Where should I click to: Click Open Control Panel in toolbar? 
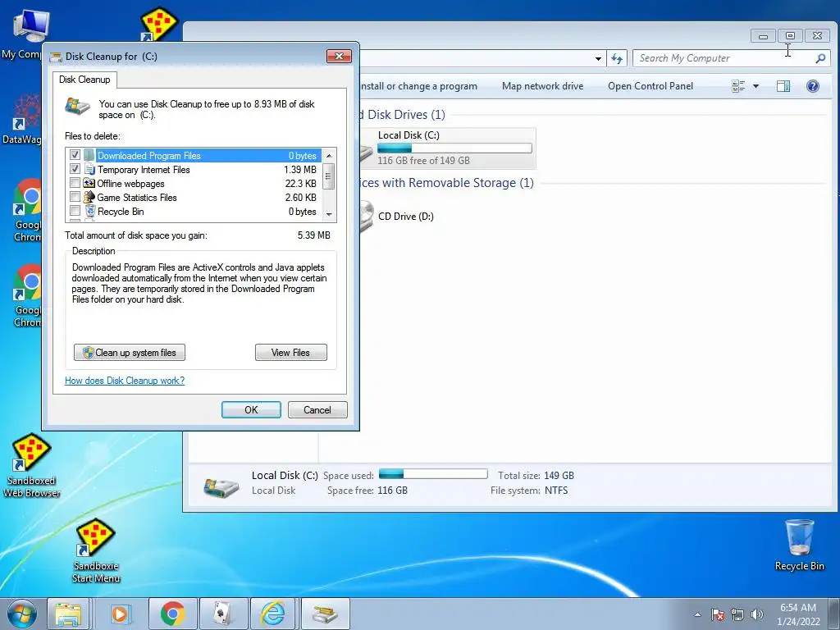coord(651,86)
